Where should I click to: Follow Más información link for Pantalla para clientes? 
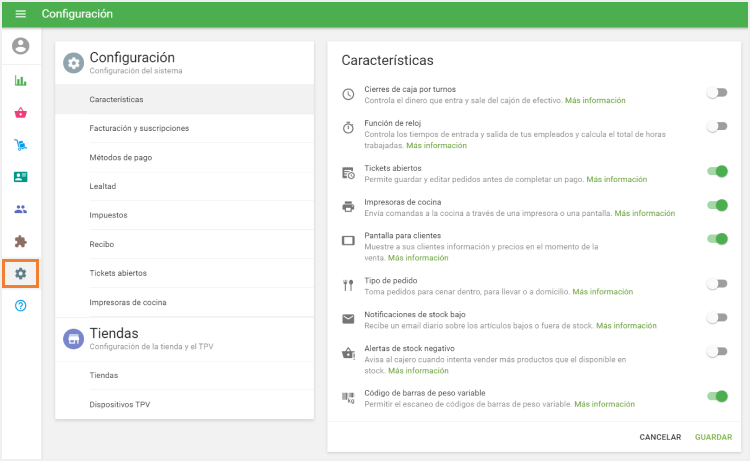(418, 258)
